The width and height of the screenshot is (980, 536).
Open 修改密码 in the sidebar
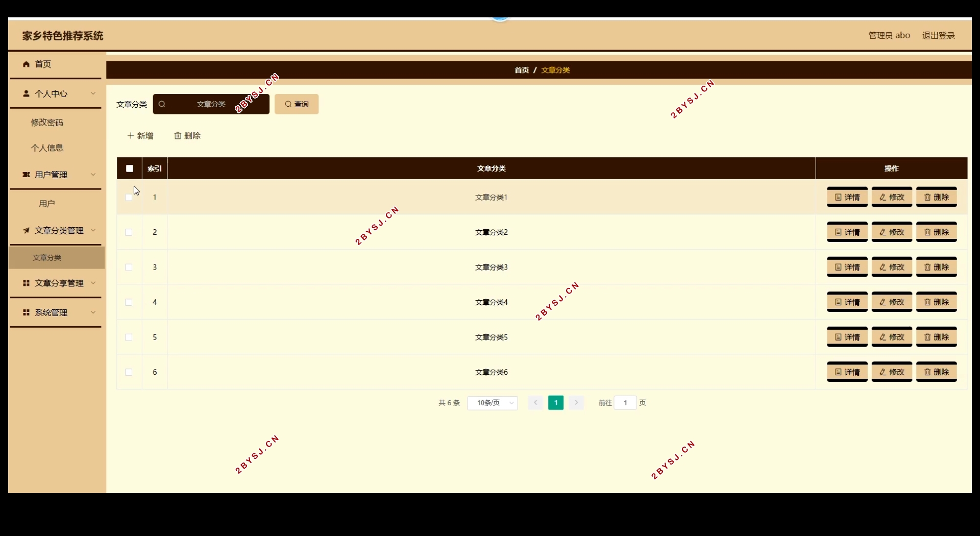point(47,123)
